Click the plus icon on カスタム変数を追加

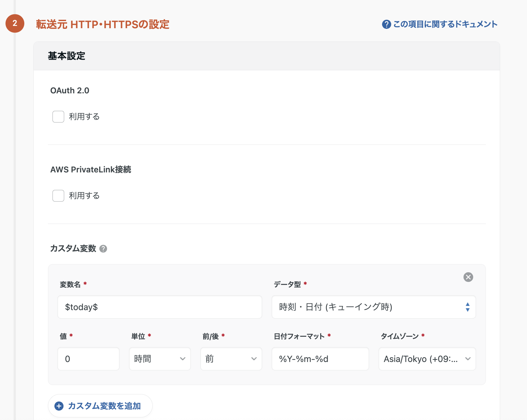[x=59, y=406]
